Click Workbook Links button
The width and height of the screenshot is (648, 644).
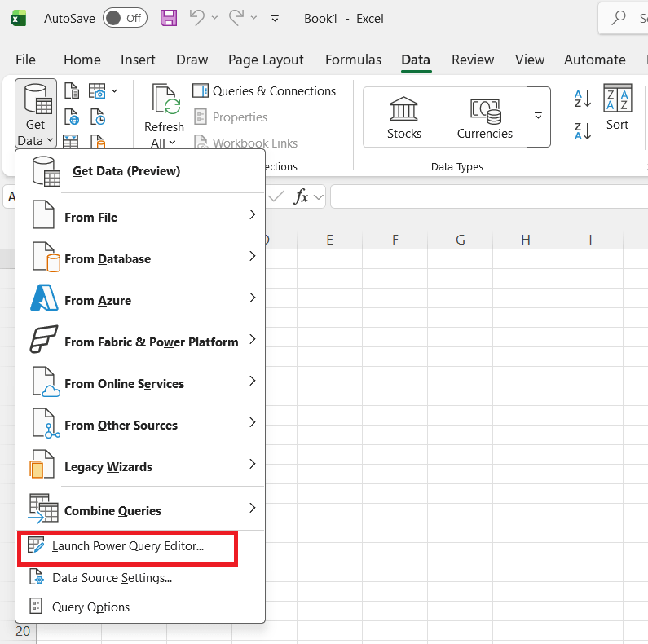click(x=246, y=143)
